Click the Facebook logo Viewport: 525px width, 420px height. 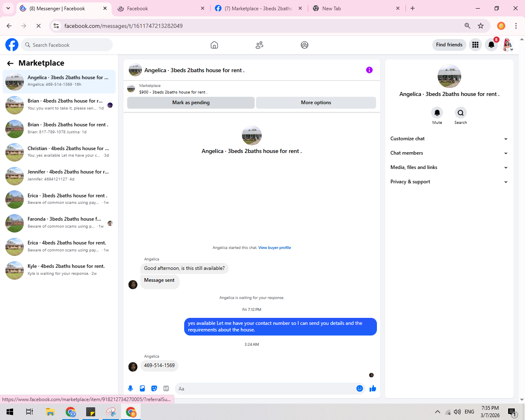[x=12, y=45]
